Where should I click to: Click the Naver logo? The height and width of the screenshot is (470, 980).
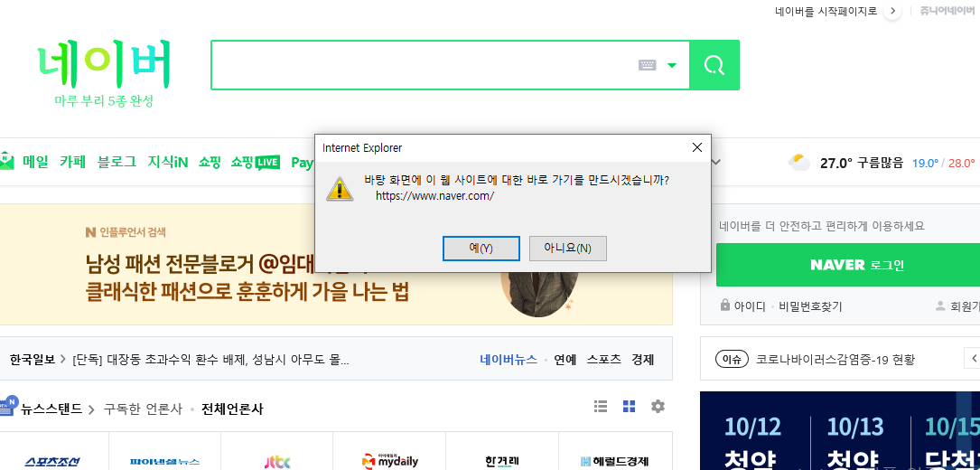(x=104, y=66)
